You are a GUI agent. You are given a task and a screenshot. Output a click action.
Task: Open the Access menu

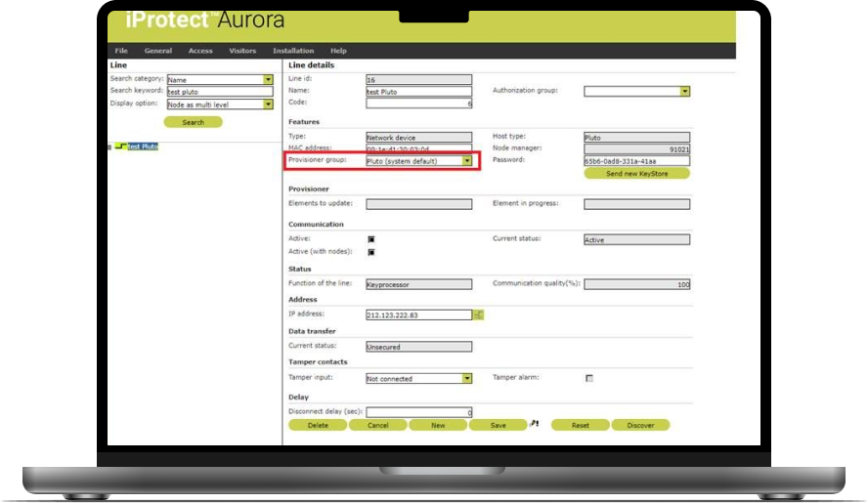coord(200,51)
